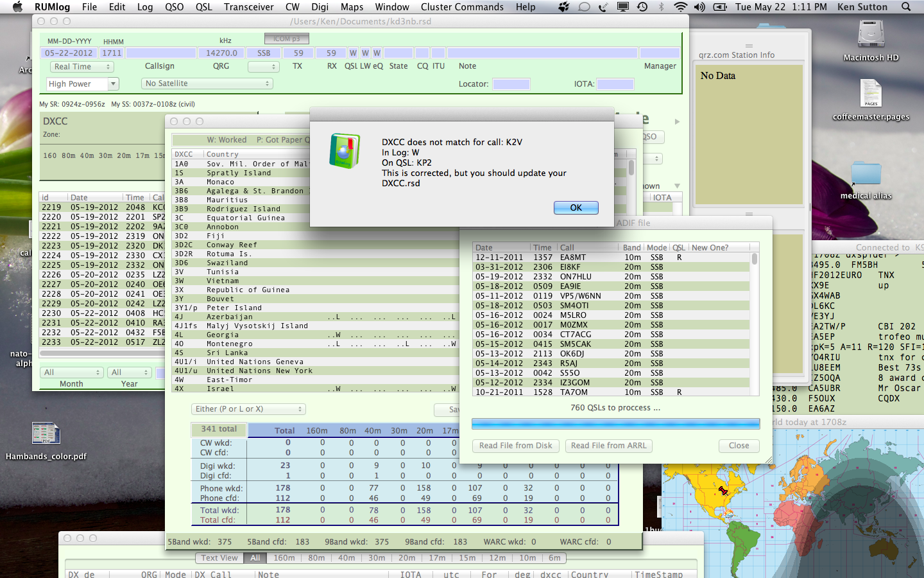This screenshot has height=578, width=924.
Task: Click the paw print menu bar icon
Action: (x=563, y=6)
